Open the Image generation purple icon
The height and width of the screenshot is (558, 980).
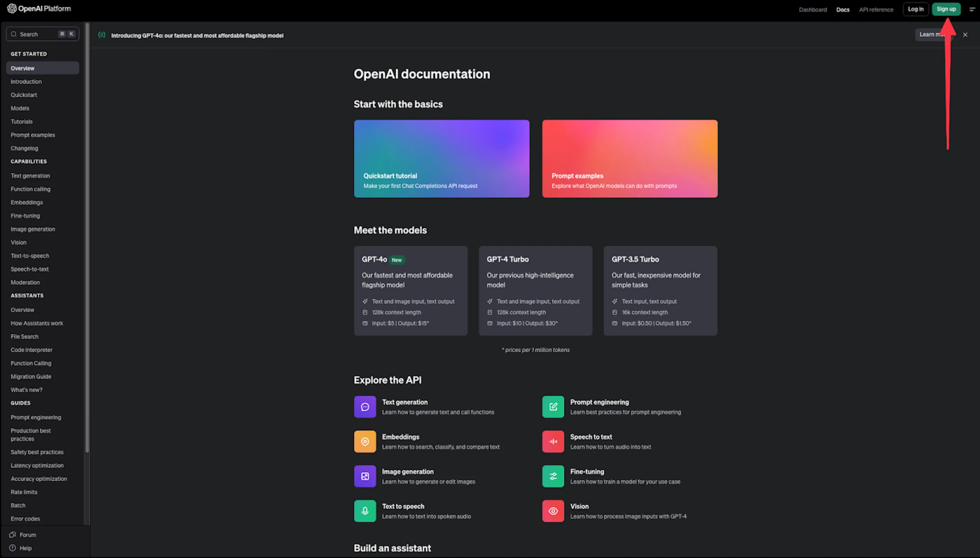click(x=365, y=476)
